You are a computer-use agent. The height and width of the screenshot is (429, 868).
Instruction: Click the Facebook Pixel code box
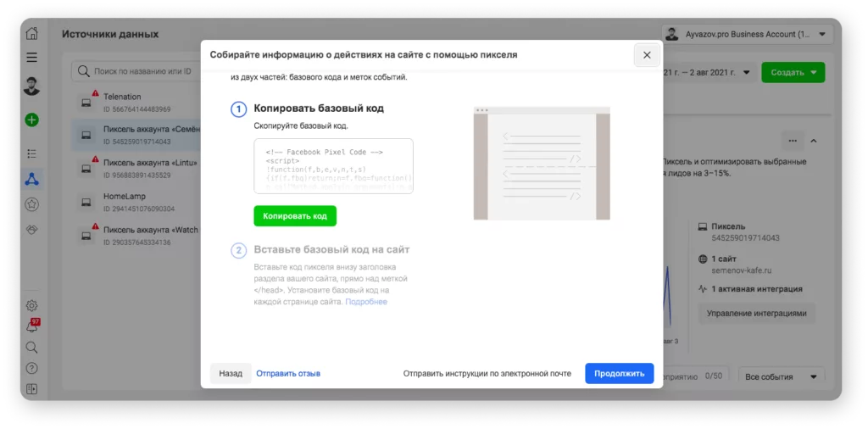pyautogui.click(x=333, y=166)
